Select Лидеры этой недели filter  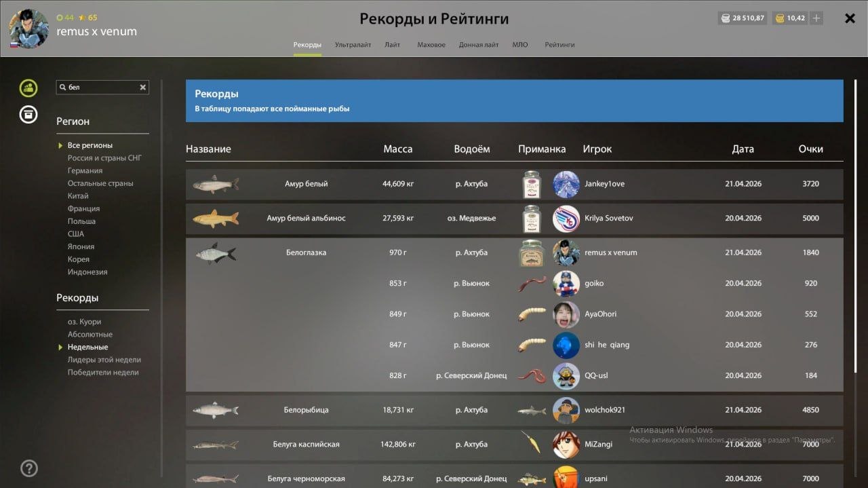(104, 360)
